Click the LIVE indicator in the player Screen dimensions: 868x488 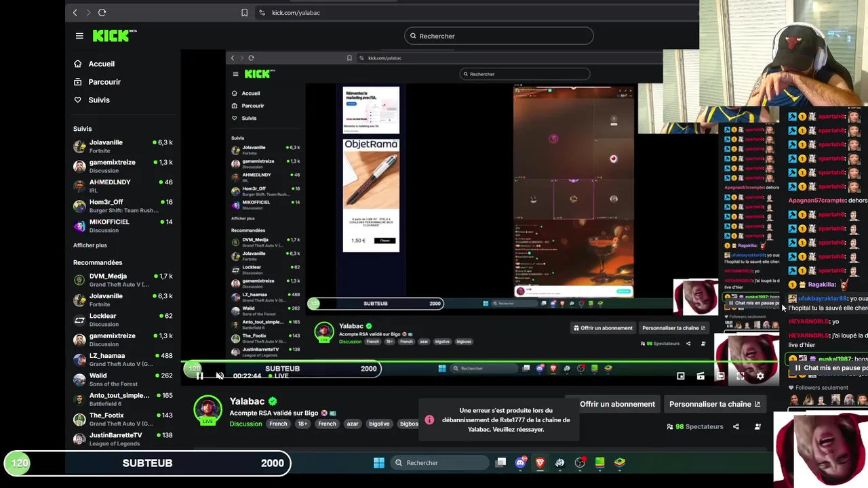pyautogui.click(x=277, y=376)
